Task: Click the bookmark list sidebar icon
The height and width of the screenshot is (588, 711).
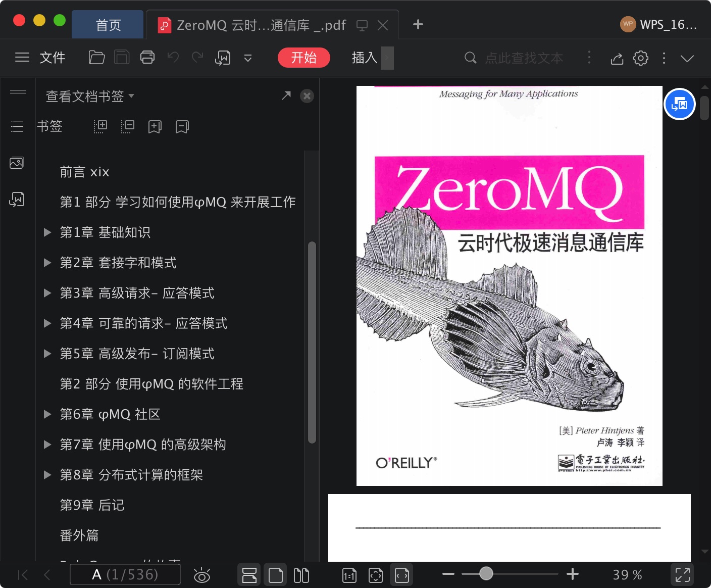Action: [17, 126]
